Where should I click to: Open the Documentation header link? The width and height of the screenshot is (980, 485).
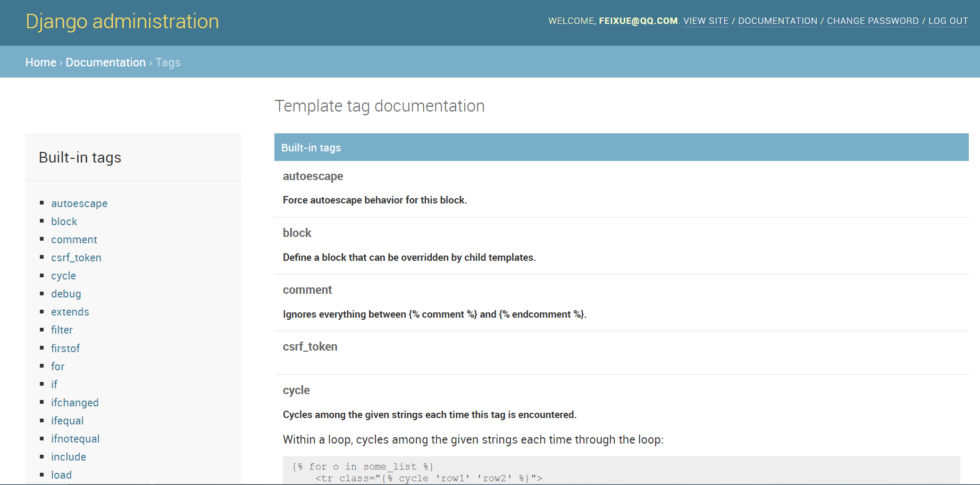(x=777, y=21)
